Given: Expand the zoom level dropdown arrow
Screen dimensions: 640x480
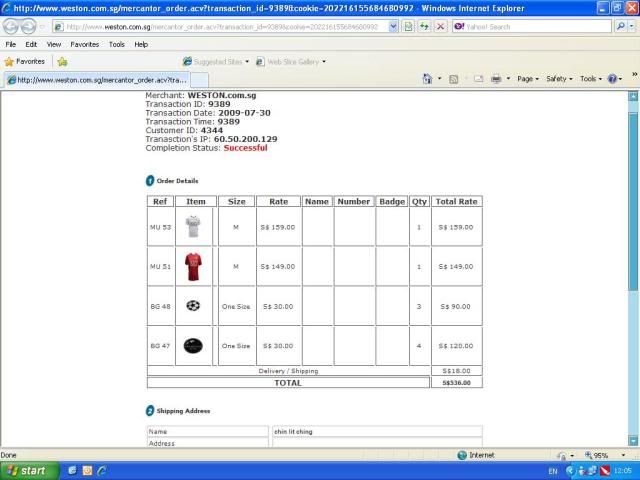Looking at the screenshot, I should pos(623,455).
